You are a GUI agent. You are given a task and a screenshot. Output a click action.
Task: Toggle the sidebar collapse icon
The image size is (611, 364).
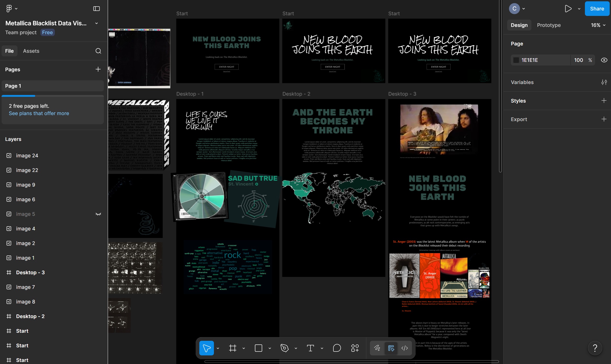pos(97,9)
